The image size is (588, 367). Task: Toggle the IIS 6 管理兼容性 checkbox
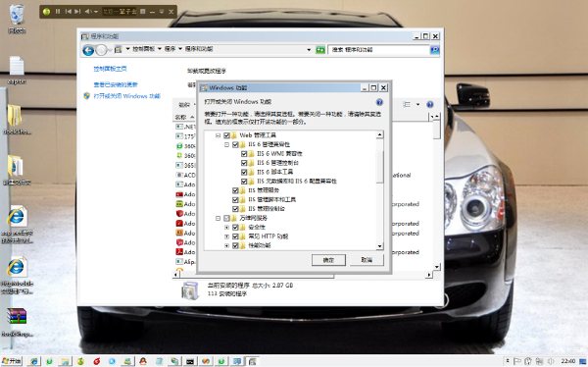(x=235, y=144)
